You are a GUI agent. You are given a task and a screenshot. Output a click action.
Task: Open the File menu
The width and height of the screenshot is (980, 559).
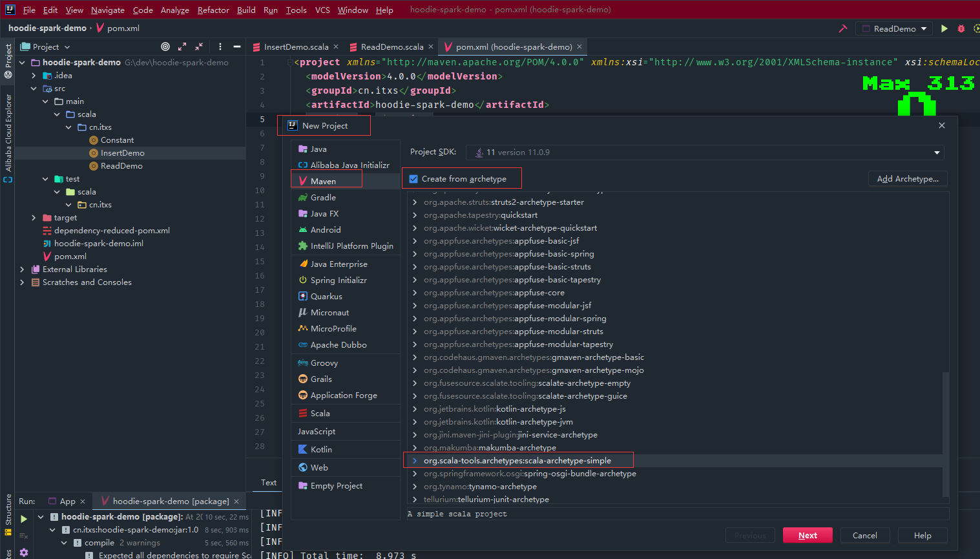coord(29,10)
